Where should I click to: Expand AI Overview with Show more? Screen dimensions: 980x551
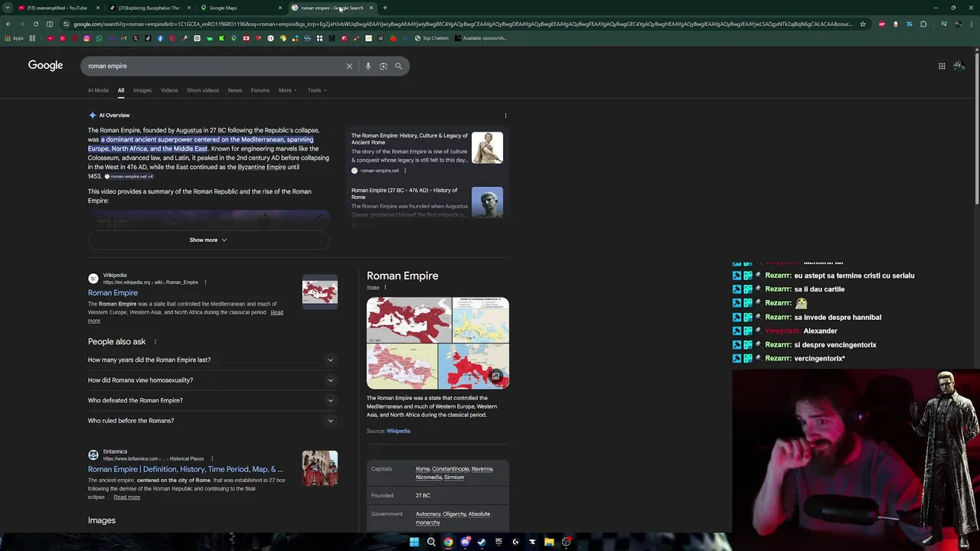coord(208,240)
